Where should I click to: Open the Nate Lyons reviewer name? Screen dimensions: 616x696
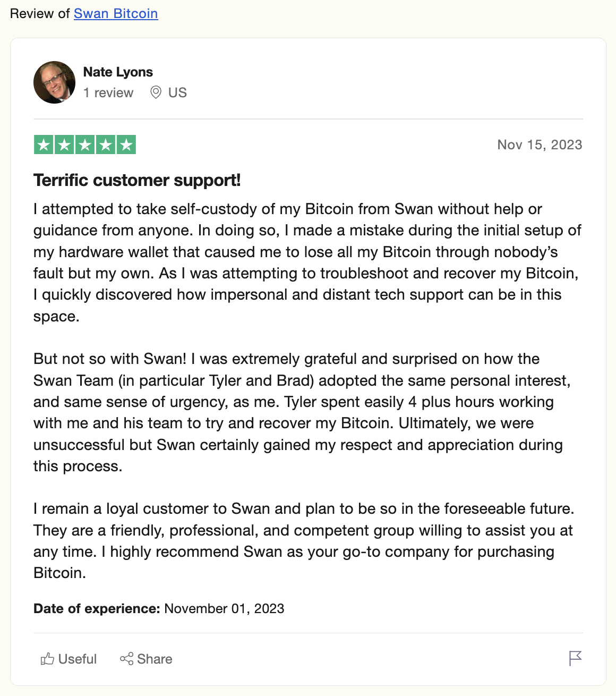click(x=118, y=72)
